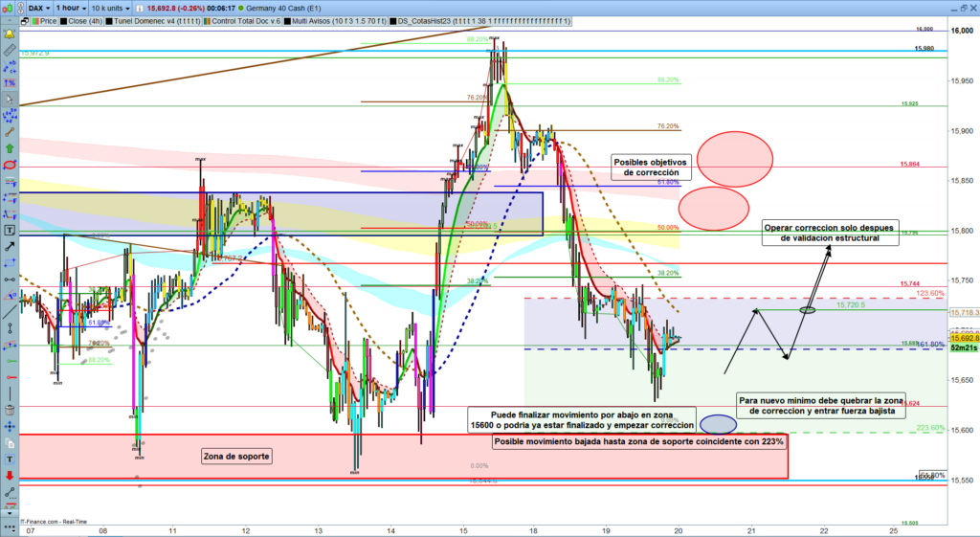This screenshot has height=537, width=980.
Task: Click the candlestick chart style icon
Action: click(x=9, y=7)
